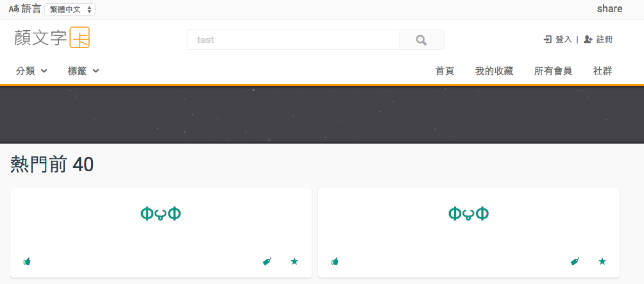Viewport: 644px width, 284px height.
Task: Click the 熱門前 40 heading
Action: [52, 165]
